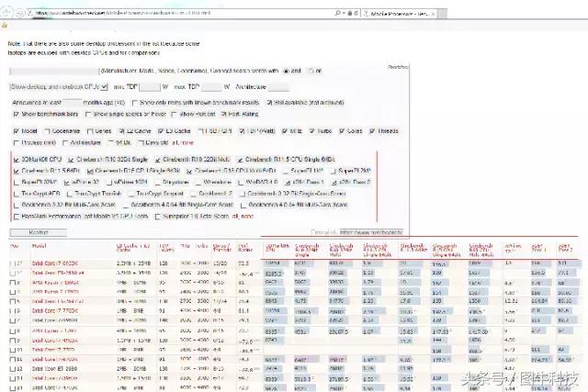The height and width of the screenshot is (392, 588).
Task: Toggle the Threads column checkbox
Action: [x=372, y=131]
